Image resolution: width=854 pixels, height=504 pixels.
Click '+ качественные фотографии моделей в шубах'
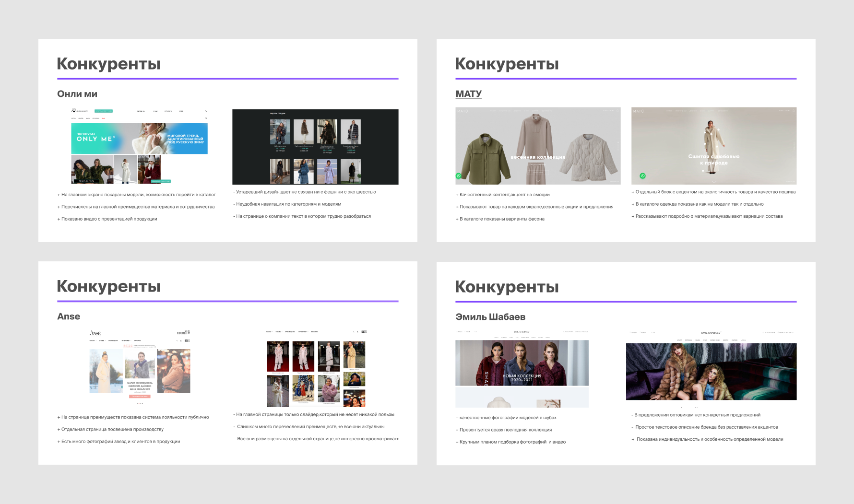(x=506, y=418)
